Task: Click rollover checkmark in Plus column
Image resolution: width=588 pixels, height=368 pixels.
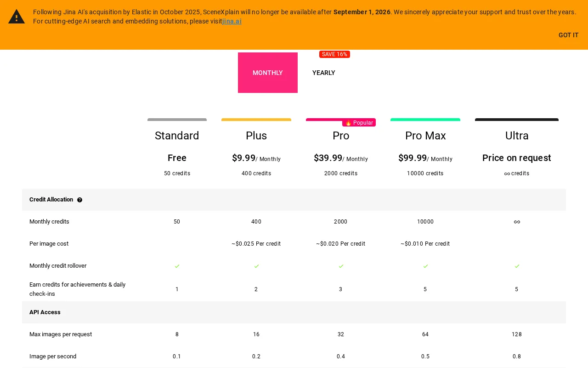Action: point(256,266)
